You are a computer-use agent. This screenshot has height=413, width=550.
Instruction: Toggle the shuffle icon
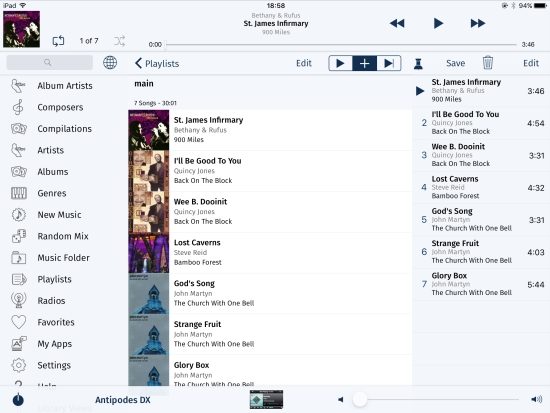point(119,41)
